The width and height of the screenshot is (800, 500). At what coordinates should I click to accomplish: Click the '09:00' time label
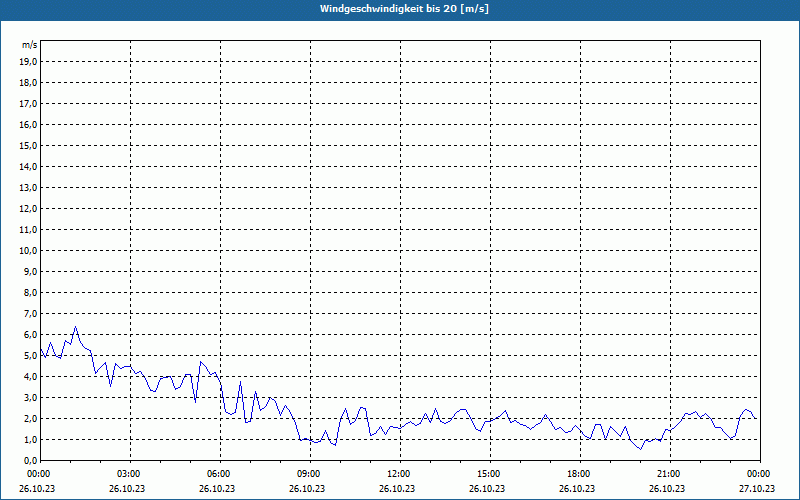click(310, 474)
